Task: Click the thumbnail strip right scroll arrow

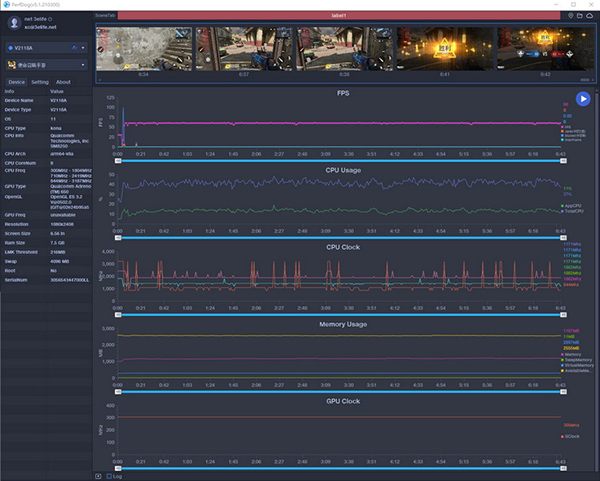Action: tap(593, 80)
